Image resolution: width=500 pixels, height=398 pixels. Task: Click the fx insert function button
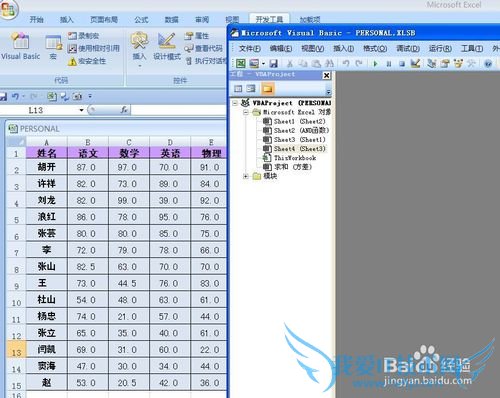click(124, 110)
